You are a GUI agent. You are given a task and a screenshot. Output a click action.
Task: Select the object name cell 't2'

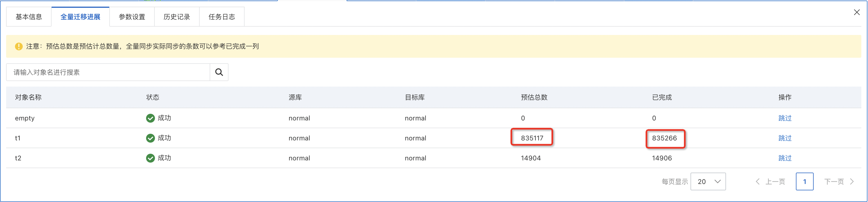point(18,158)
